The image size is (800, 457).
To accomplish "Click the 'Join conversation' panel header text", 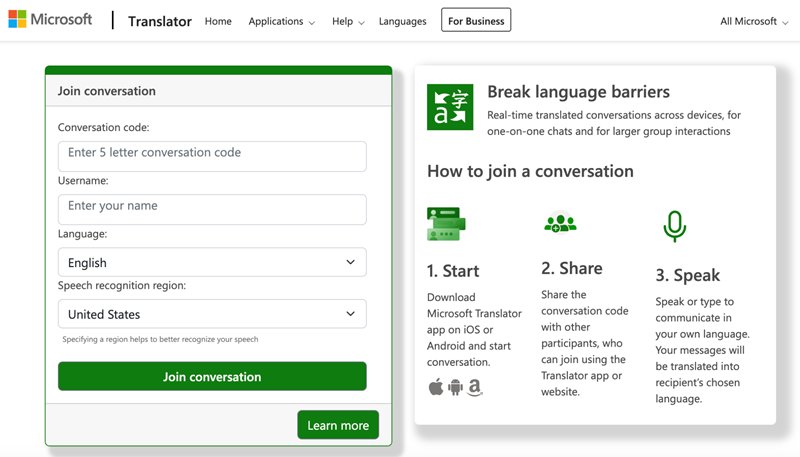I will tap(107, 91).
